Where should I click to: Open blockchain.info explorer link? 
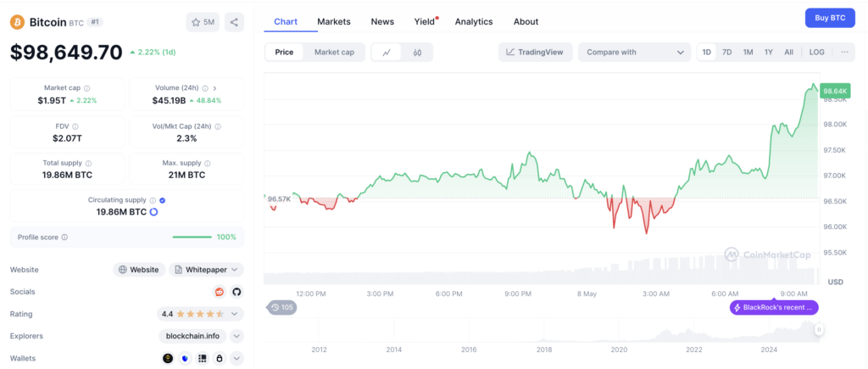coord(192,336)
